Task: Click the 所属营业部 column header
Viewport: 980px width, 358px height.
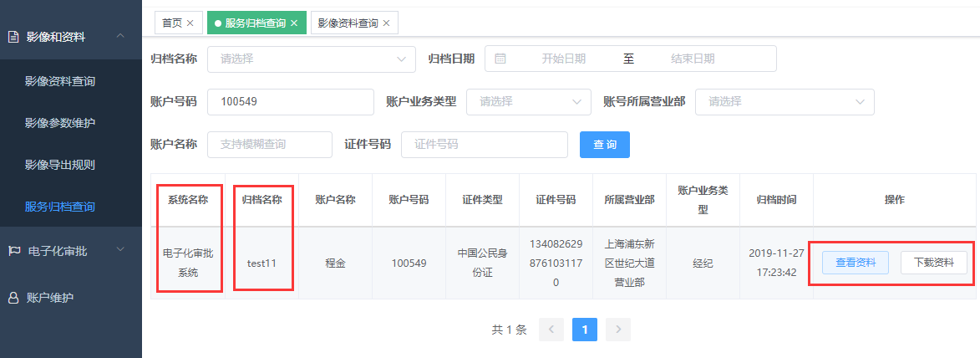Action: click(629, 200)
